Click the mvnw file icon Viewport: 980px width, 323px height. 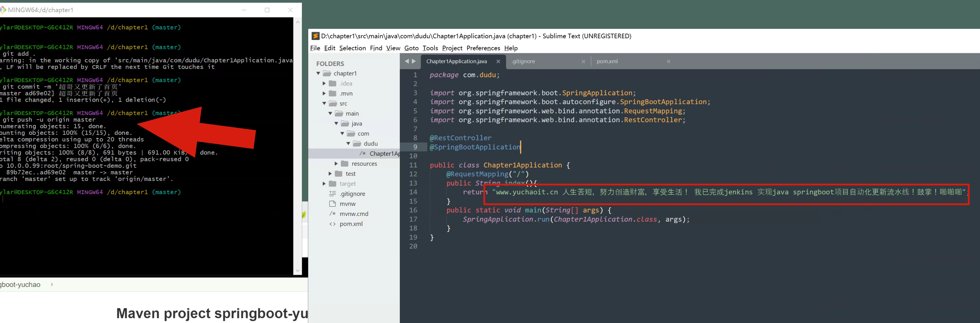point(332,204)
